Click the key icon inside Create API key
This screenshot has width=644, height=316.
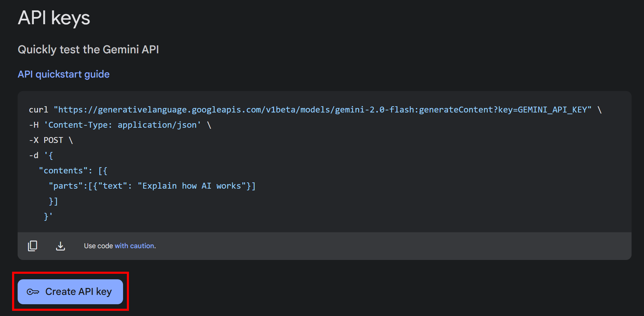click(x=34, y=292)
